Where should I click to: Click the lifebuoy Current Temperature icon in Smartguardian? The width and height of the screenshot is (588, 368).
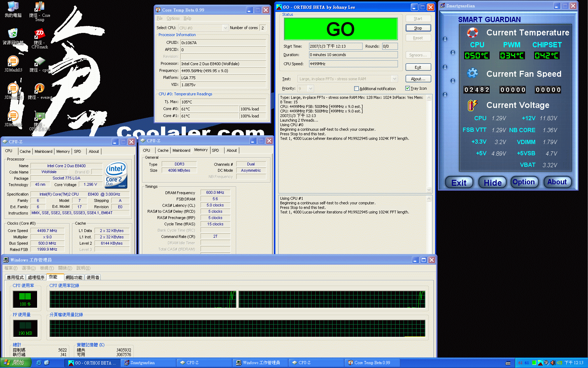(472, 33)
